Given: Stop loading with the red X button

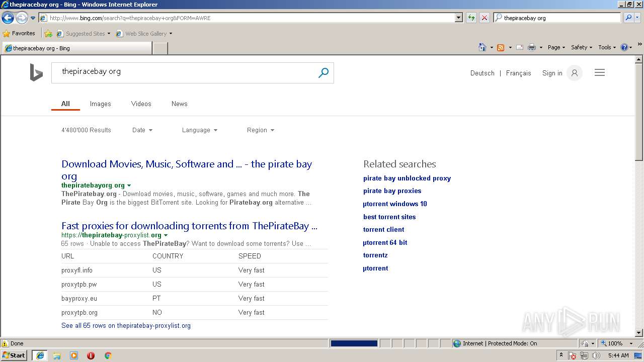Looking at the screenshot, I should click(x=484, y=18).
